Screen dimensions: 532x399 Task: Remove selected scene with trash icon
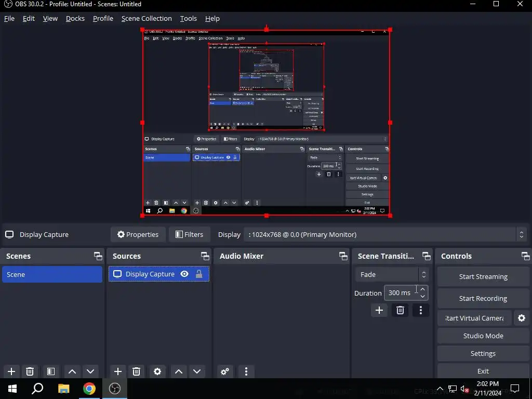[30, 371]
